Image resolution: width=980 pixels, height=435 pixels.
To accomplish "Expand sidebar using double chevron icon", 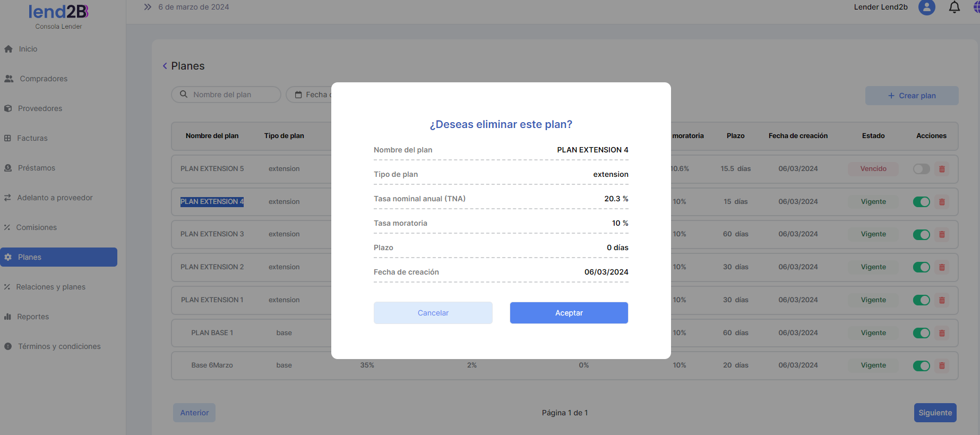I will point(148,7).
